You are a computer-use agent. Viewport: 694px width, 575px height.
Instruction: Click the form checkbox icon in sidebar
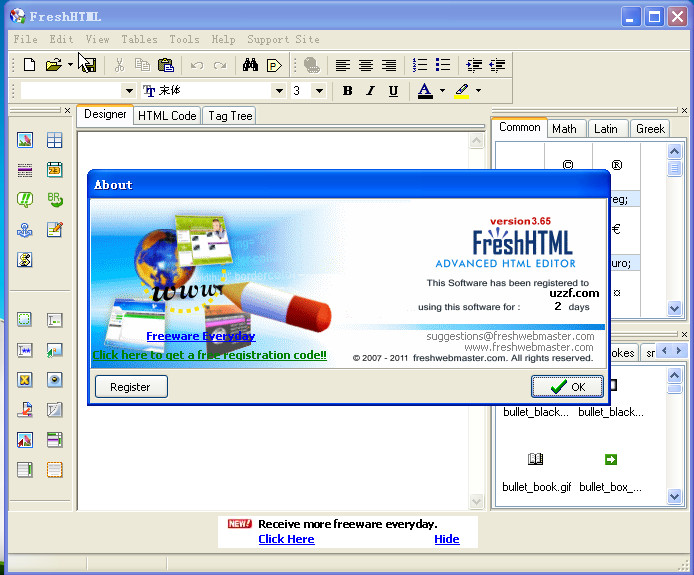[25, 380]
